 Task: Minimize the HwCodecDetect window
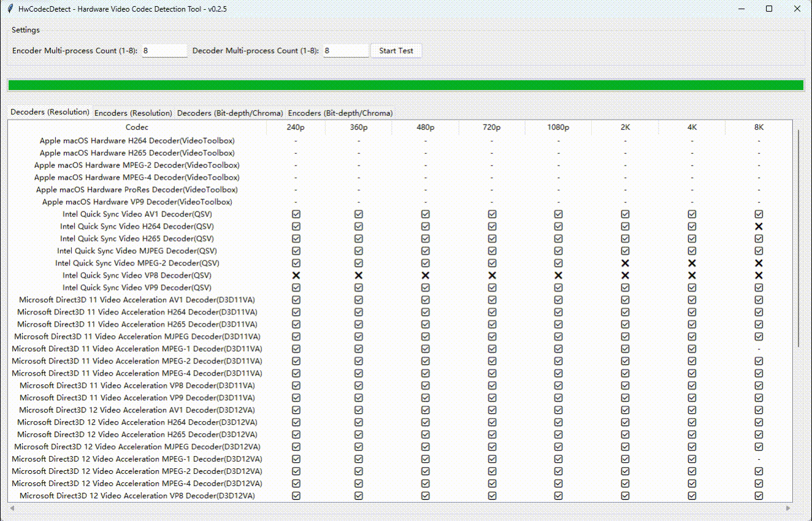point(741,9)
